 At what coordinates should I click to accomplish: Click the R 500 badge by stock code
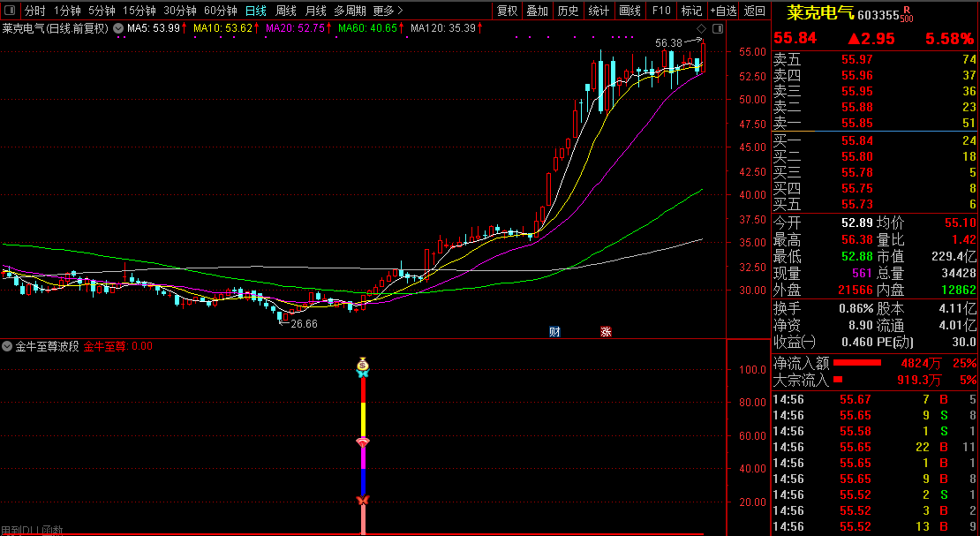point(906,14)
